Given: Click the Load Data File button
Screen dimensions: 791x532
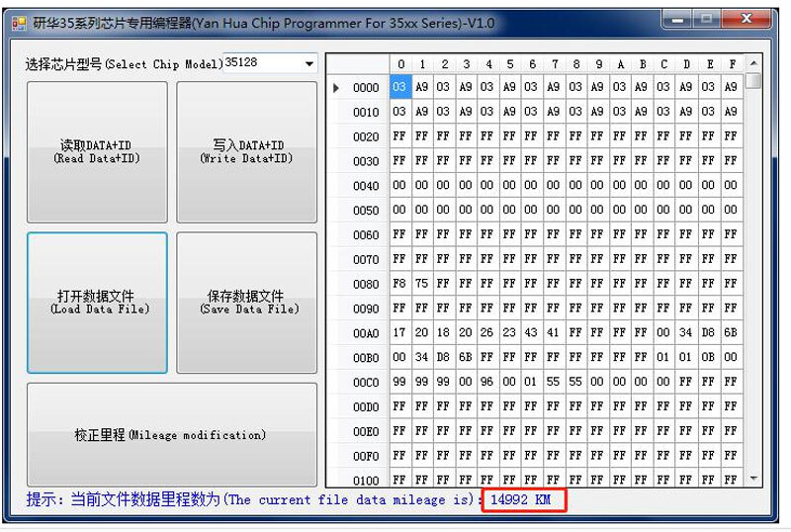Looking at the screenshot, I should coord(97,303).
